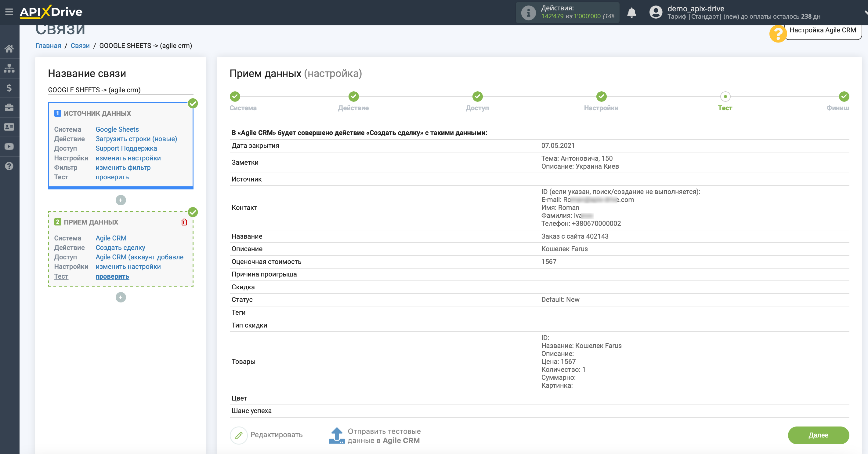Click the Тема: Антоновича, 150 note

point(577,159)
